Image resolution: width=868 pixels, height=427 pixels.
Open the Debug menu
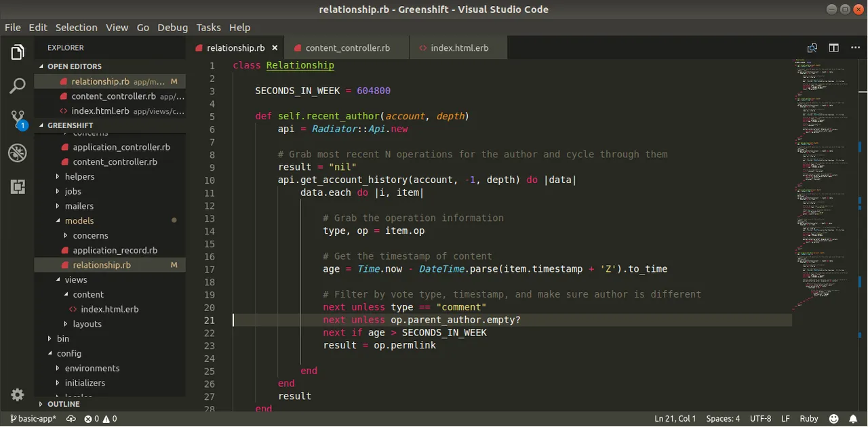(172, 27)
